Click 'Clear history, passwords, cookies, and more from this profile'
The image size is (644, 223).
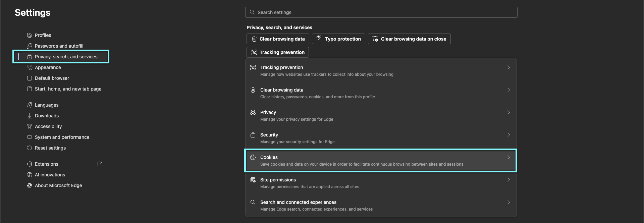[317, 97]
